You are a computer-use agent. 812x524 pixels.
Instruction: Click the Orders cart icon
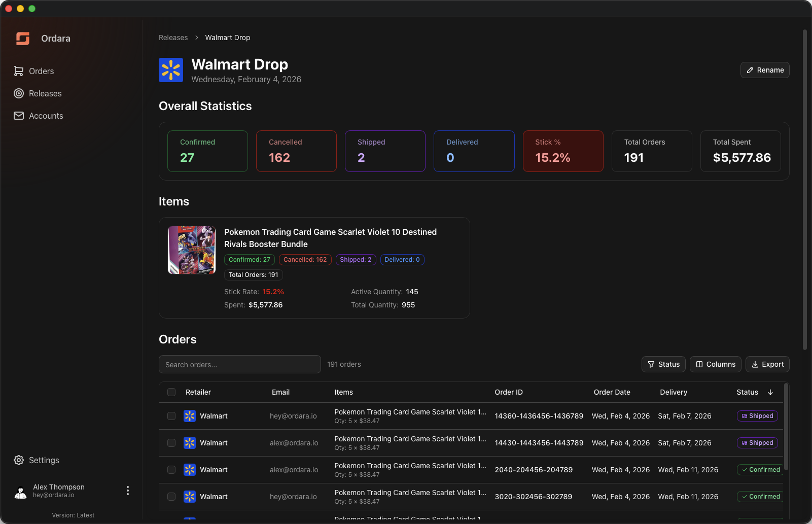[x=19, y=71]
